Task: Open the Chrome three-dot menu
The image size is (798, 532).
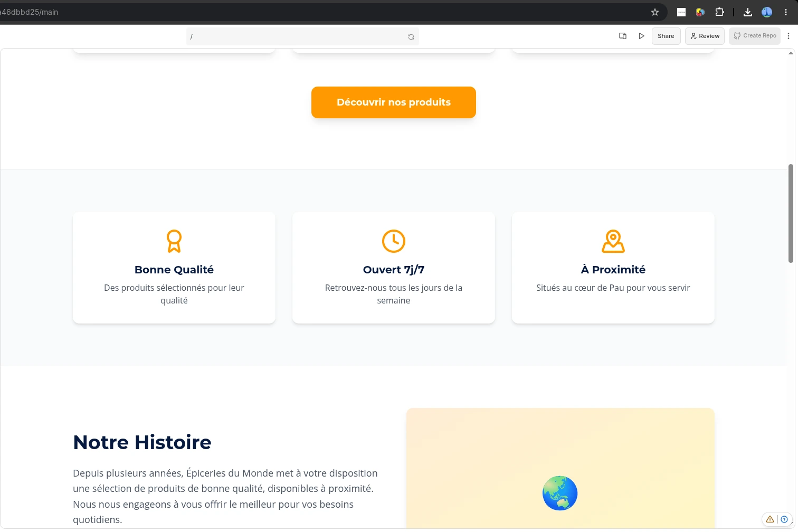Action: click(786, 12)
